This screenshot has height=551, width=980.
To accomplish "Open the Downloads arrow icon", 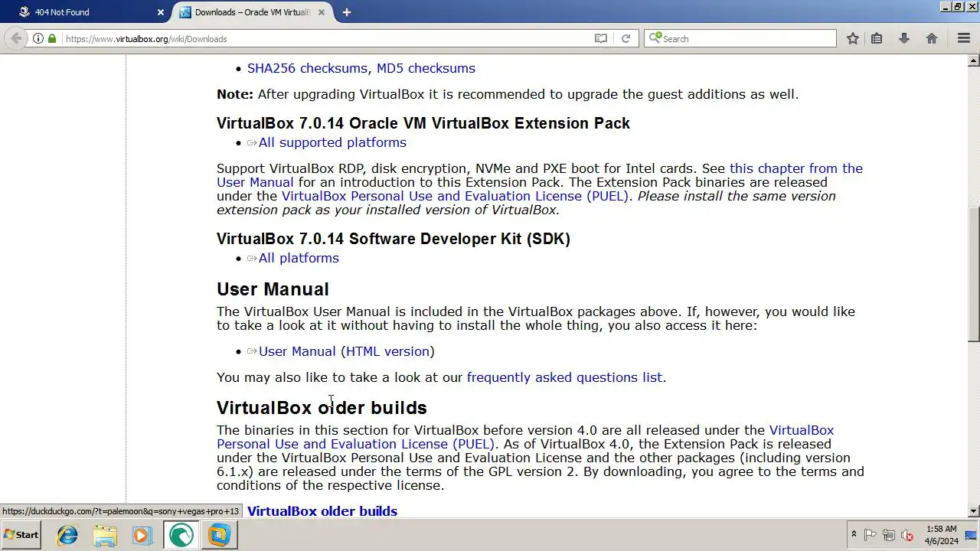I will 904,38.
